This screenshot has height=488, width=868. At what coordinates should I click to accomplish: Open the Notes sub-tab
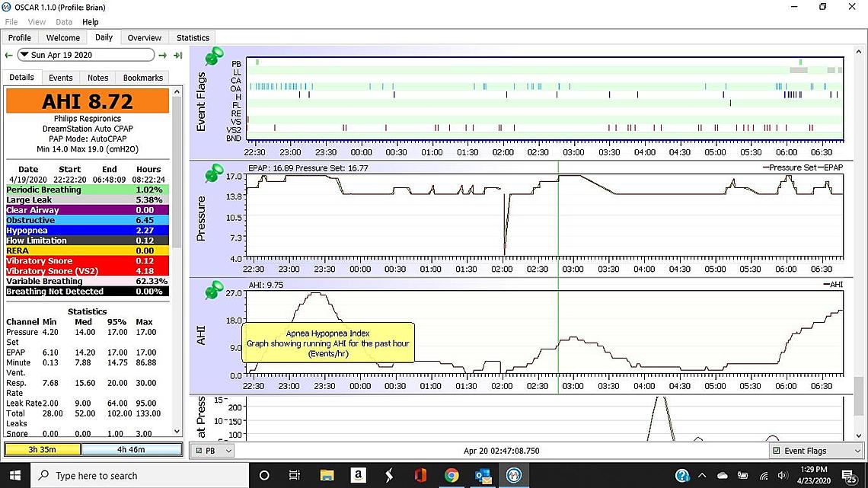[97, 78]
